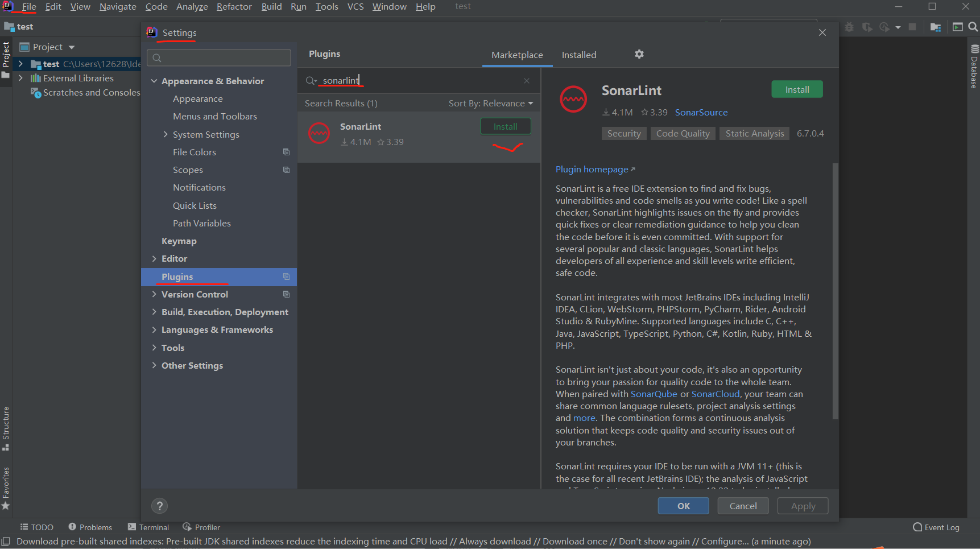Toggle the Favorites tool window
The height and width of the screenshot is (549, 980).
pos(6,486)
